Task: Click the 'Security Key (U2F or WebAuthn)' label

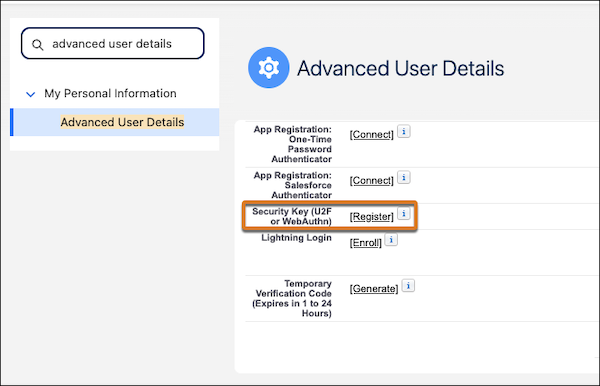Action: click(x=292, y=216)
